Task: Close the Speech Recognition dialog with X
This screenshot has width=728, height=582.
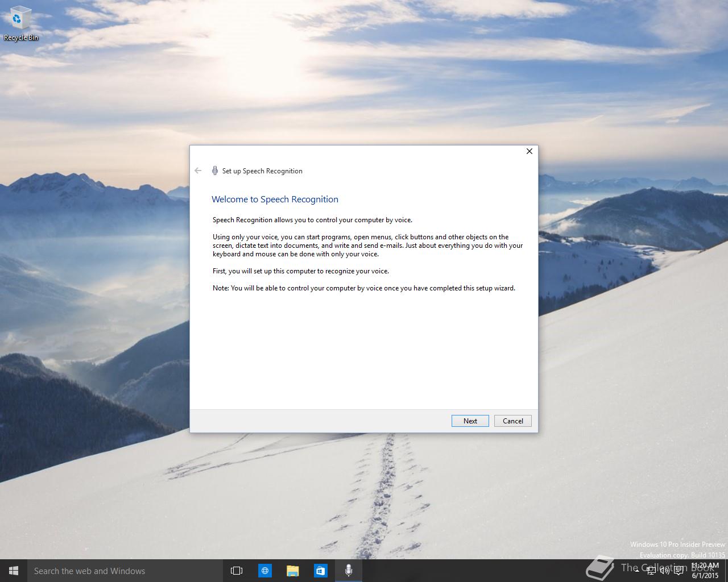Action: (529, 151)
